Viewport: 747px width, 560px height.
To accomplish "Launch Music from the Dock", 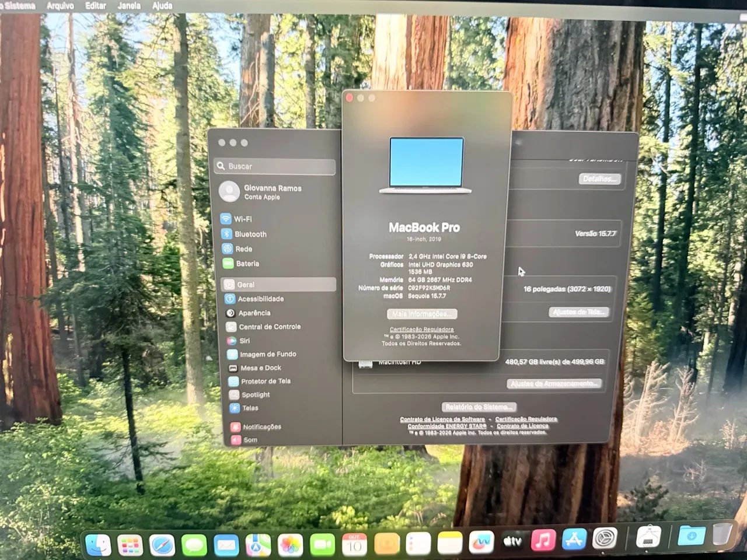I will [x=543, y=540].
